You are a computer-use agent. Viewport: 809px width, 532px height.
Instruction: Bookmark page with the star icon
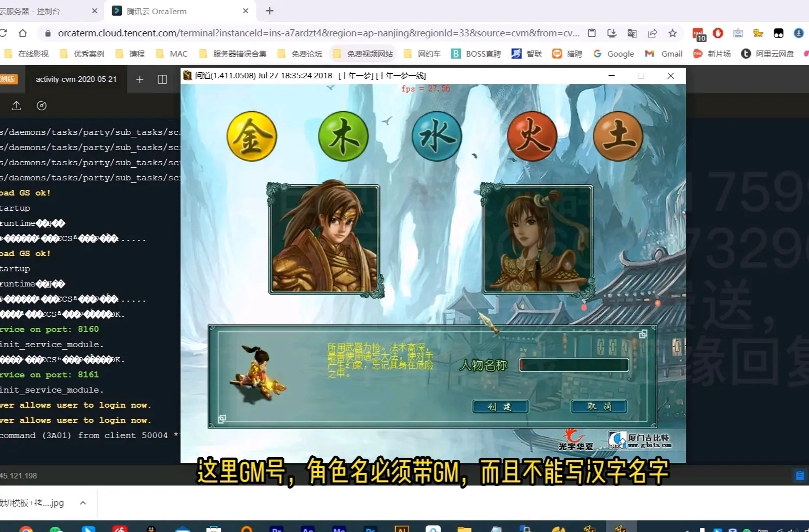tap(672, 33)
